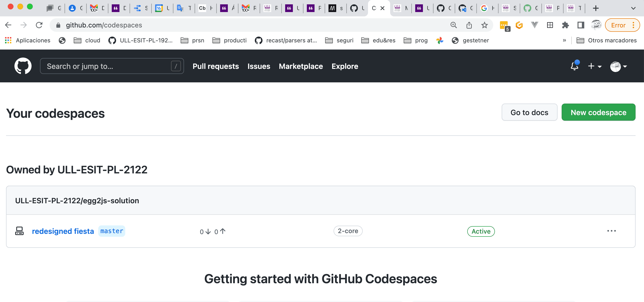Open redesigned fiesta three-dots options menu
Viewport: 644px width, 302px height.
pos(611,231)
